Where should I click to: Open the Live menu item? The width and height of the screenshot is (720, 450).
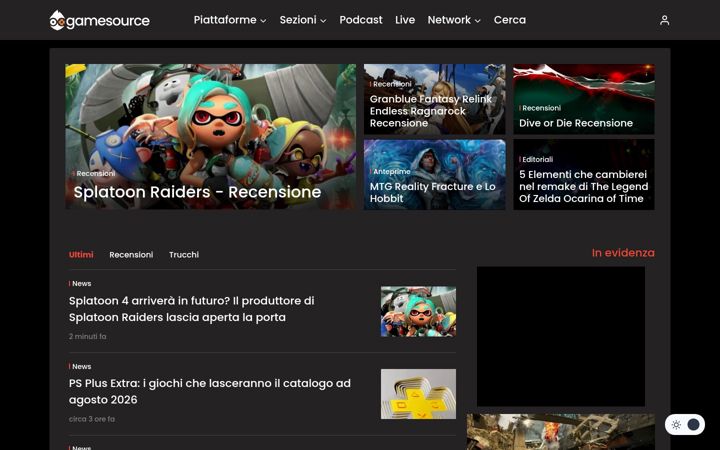point(405,20)
